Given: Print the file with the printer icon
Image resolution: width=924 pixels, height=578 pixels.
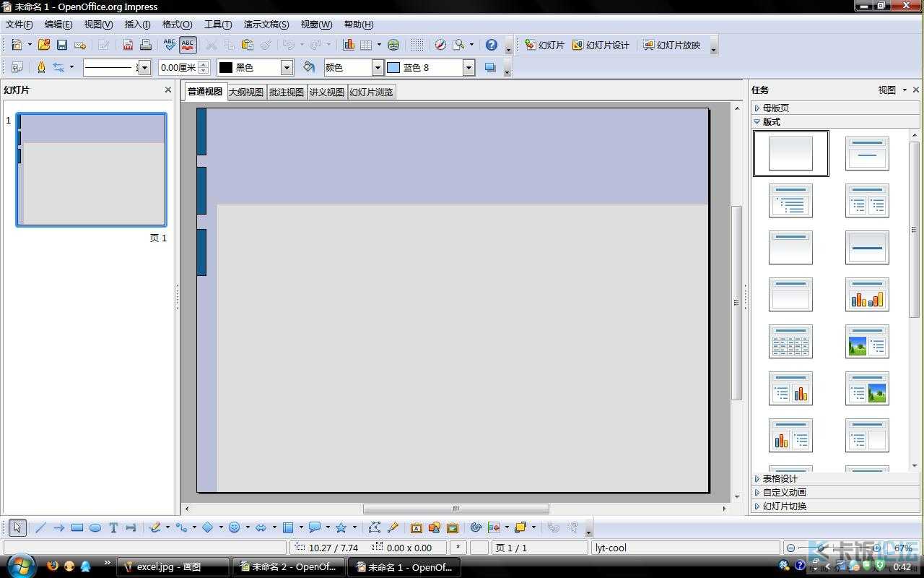Looking at the screenshot, I should [x=146, y=45].
